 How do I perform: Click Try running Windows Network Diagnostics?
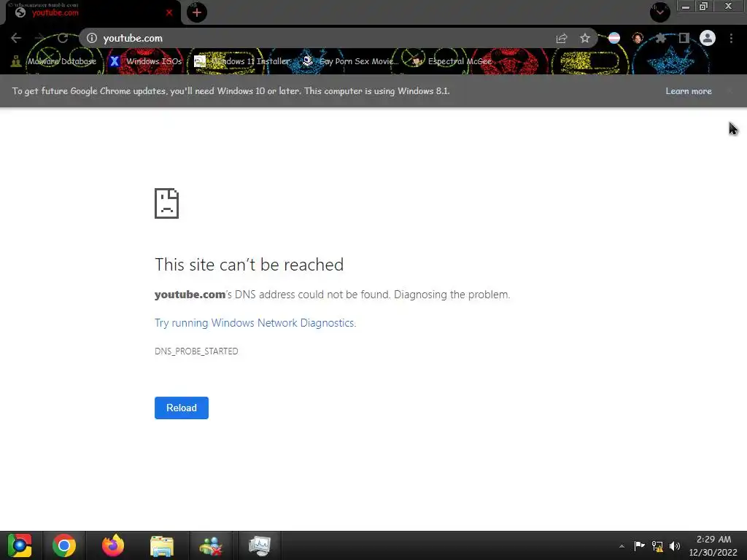[x=255, y=323]
